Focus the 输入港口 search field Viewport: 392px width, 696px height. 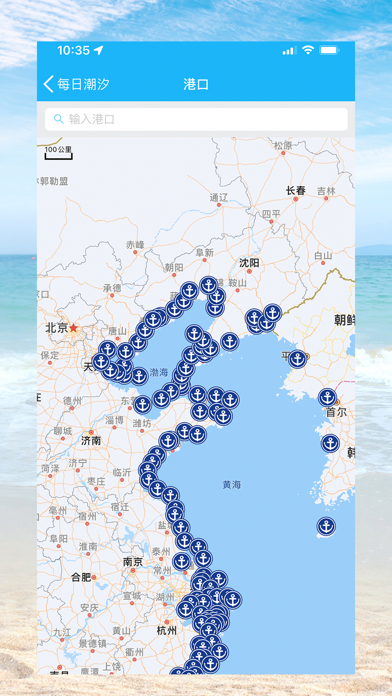coord(196,119)
